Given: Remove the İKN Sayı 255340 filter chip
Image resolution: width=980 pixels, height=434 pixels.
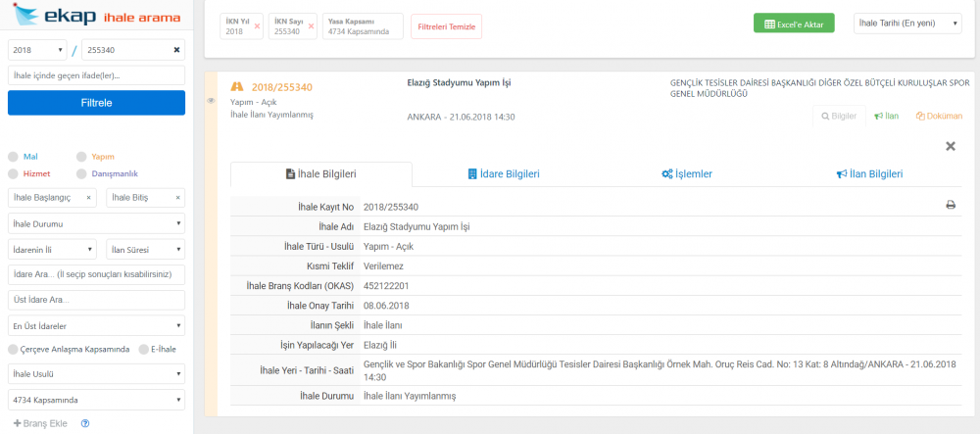Looking at the screenshot, I should click(312, 25).
